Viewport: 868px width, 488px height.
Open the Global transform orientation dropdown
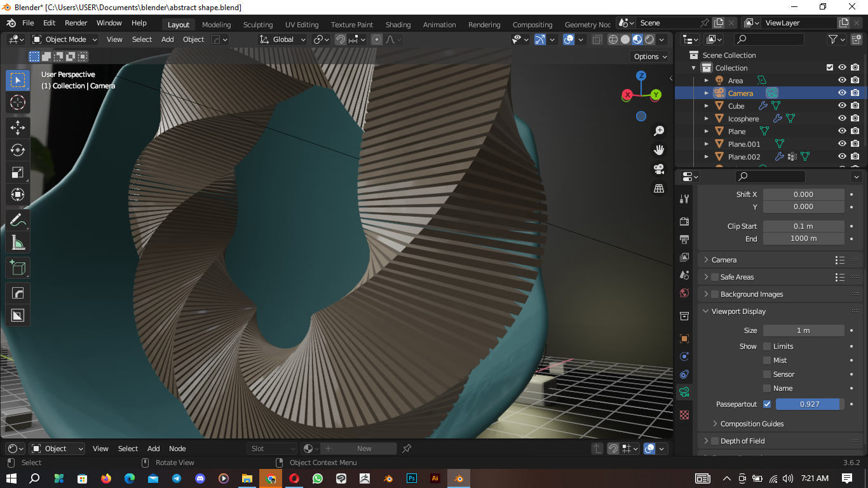point(283,39)
